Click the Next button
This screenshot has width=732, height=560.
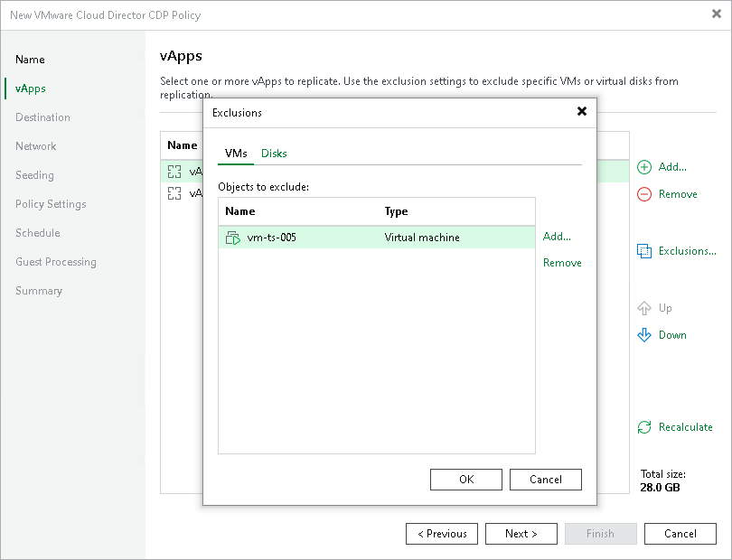(521, 534)
